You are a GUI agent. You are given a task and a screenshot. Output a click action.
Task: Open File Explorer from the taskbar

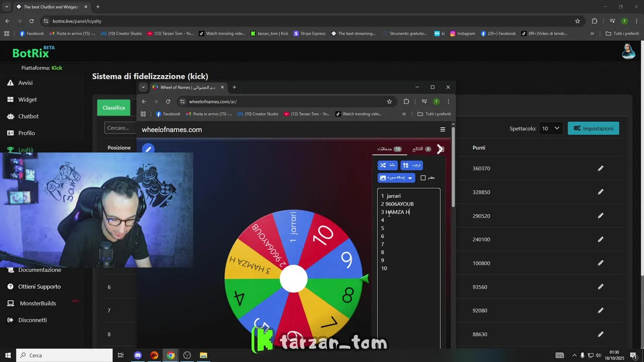(203, 355)
